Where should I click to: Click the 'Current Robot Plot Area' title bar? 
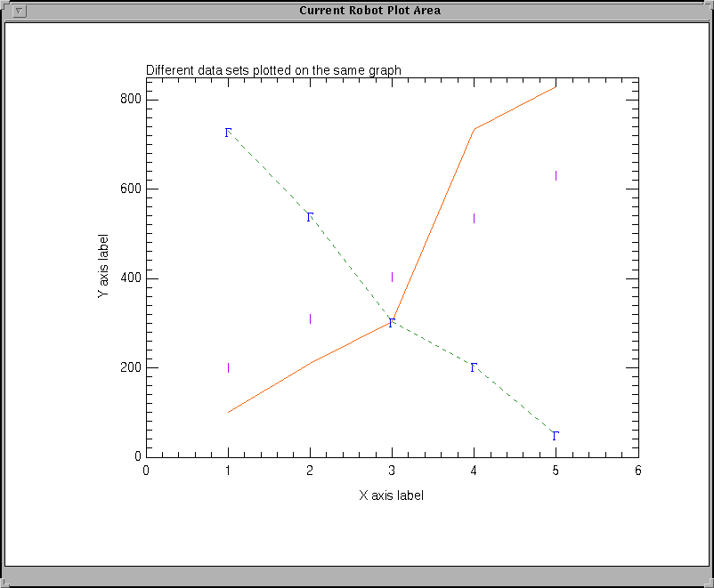coord(369,11)
